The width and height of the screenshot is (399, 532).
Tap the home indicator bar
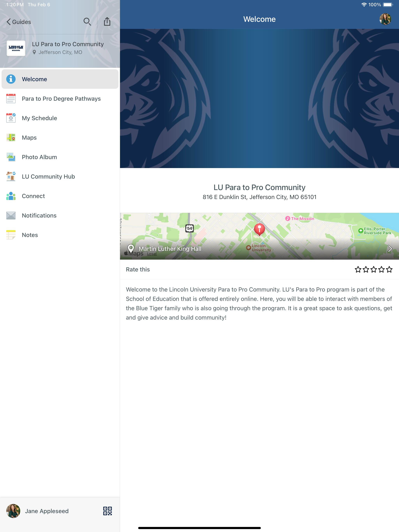[x=199, y=528]
